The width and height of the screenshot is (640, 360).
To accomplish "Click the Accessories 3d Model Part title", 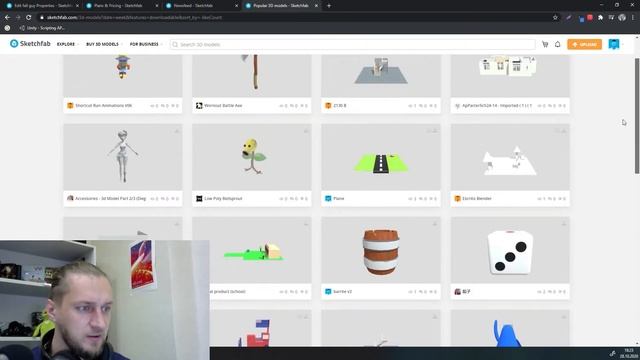I will pos(110,198).
